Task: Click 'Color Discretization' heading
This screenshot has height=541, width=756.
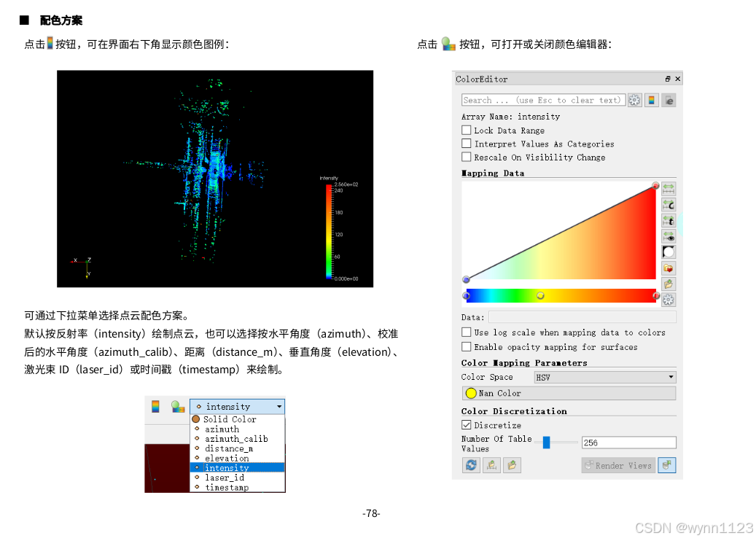Action: pyautogui.click(x=514, y=411)
